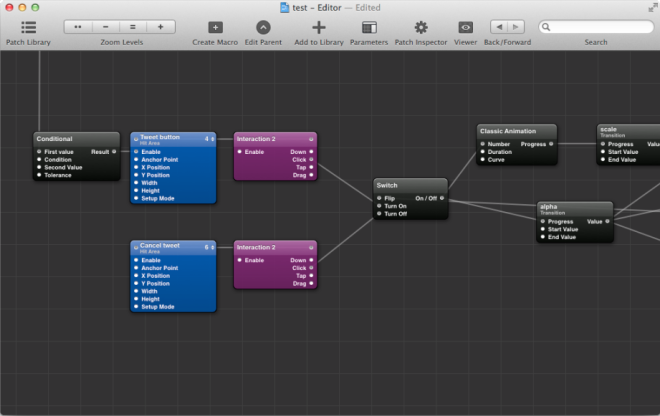Enter full screen with the corner arrows icon

pos(652,7)
